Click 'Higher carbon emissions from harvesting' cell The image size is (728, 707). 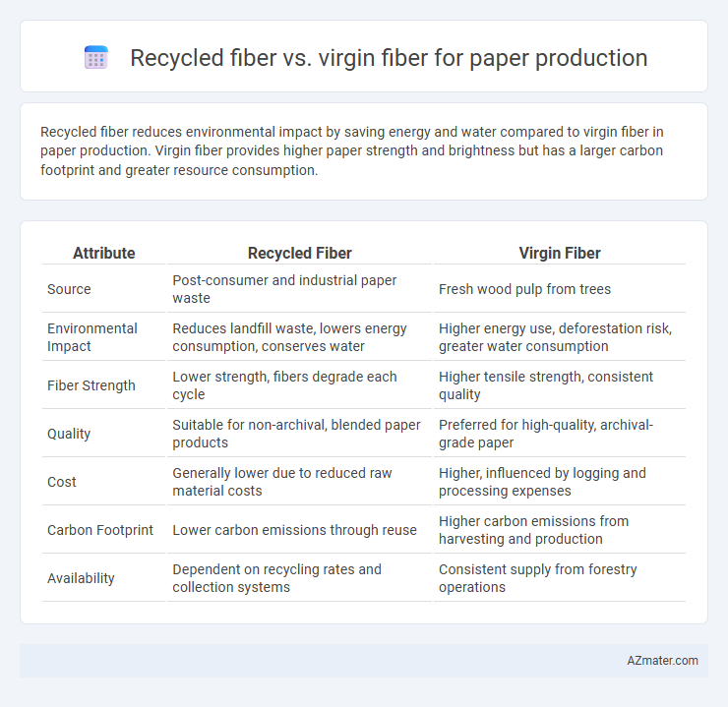560,530
